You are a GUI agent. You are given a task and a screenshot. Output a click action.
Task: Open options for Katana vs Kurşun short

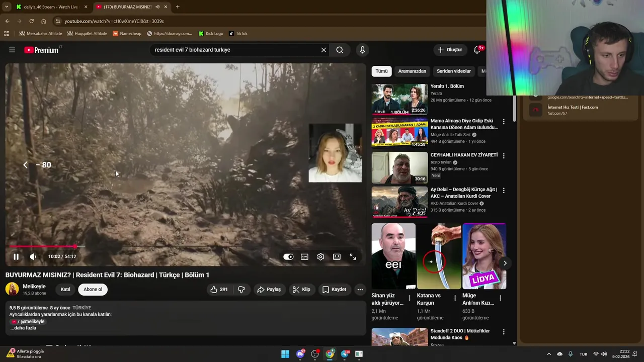(x=455, y=298)
